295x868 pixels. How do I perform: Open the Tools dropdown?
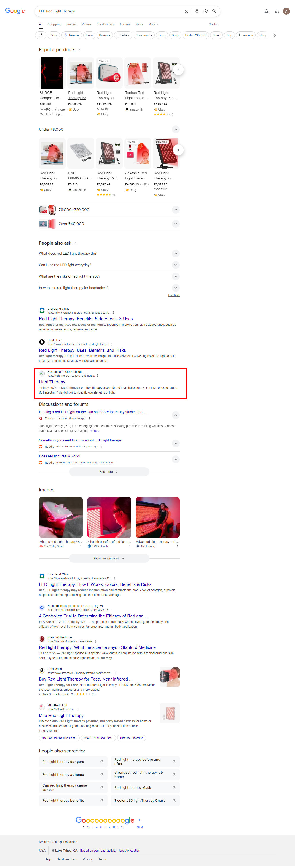pyautogui.click(x=214, y=24)
